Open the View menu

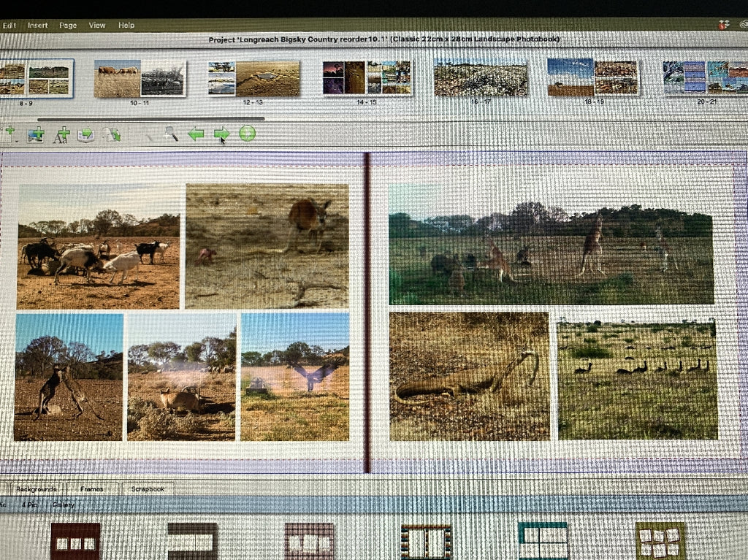(97, 25)
